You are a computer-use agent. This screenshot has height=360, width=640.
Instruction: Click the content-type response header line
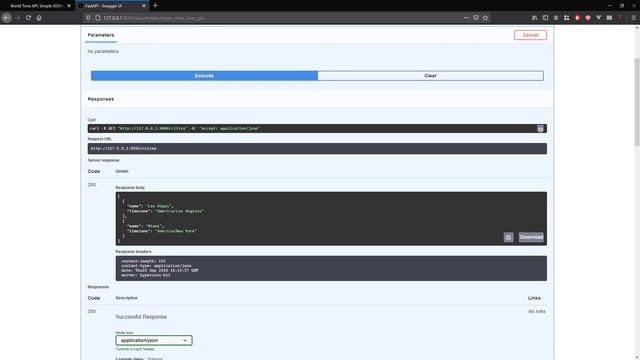[x=156, y=266]
